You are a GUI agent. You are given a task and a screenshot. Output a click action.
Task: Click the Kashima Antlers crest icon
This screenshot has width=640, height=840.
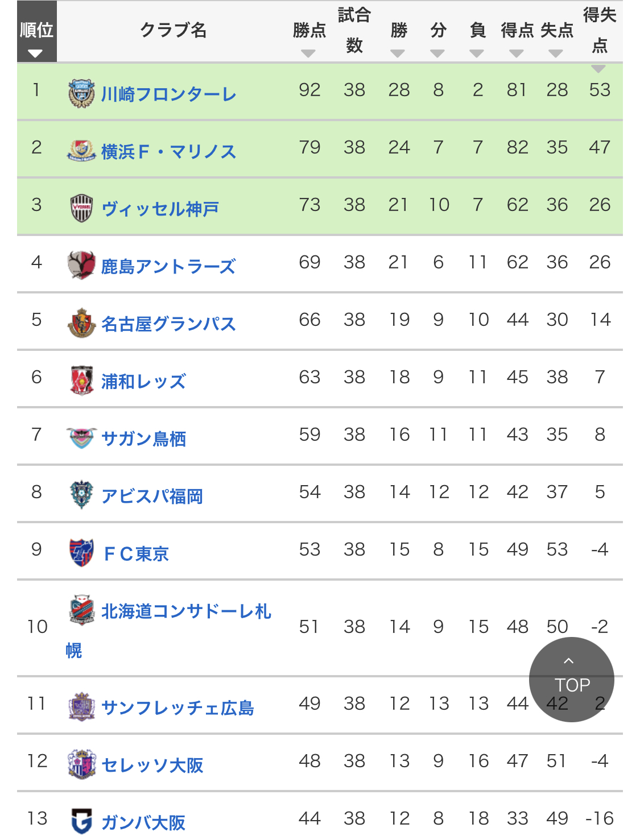click(x=81, y=266)
